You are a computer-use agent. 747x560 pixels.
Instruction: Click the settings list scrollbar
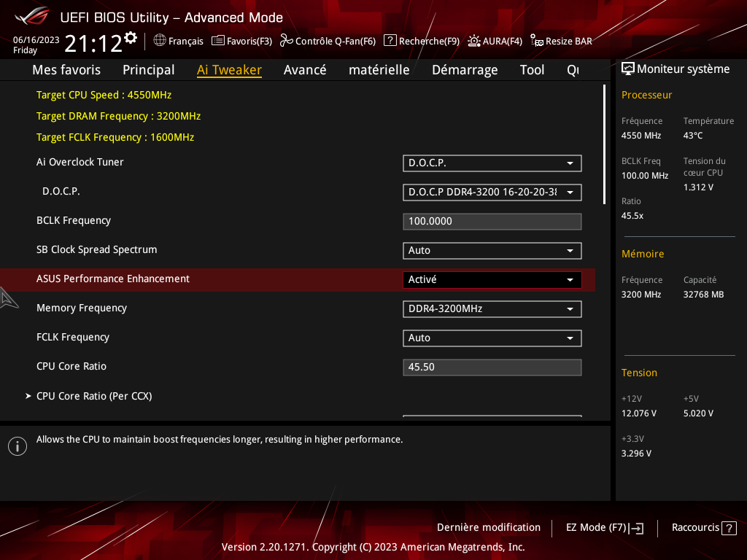(x=604, y=144)
